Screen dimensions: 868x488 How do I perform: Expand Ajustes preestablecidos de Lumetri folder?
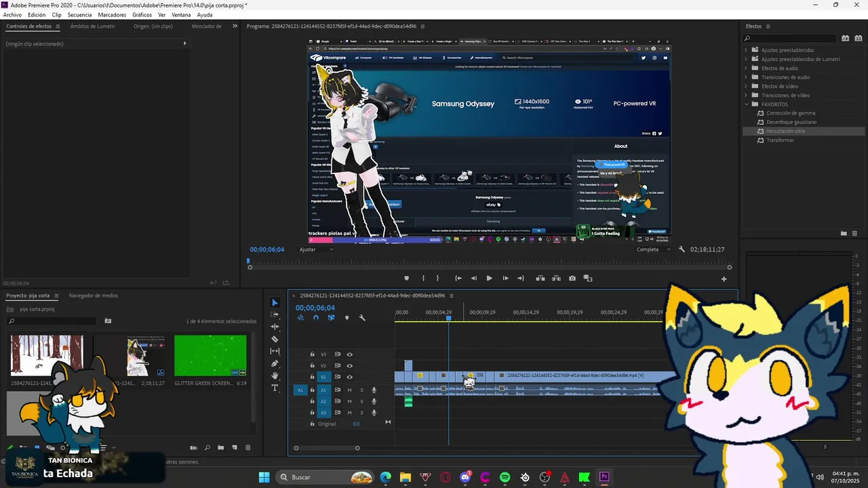coord(746,59)
